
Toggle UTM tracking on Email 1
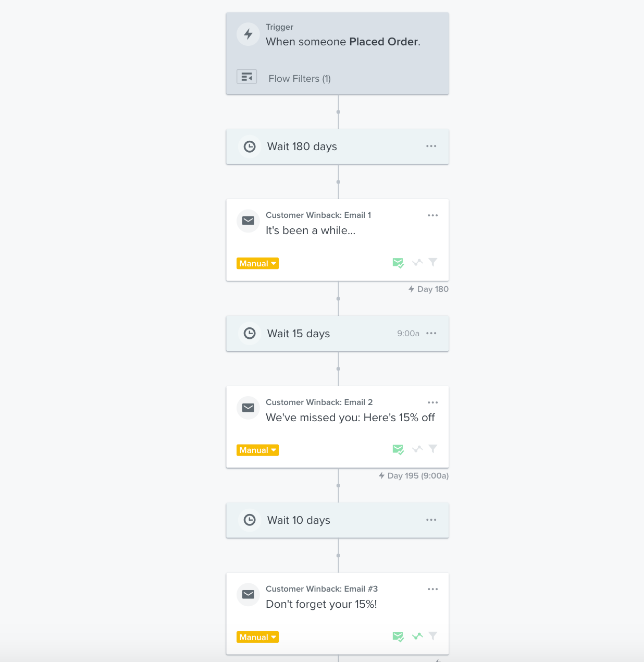point(417,262)
